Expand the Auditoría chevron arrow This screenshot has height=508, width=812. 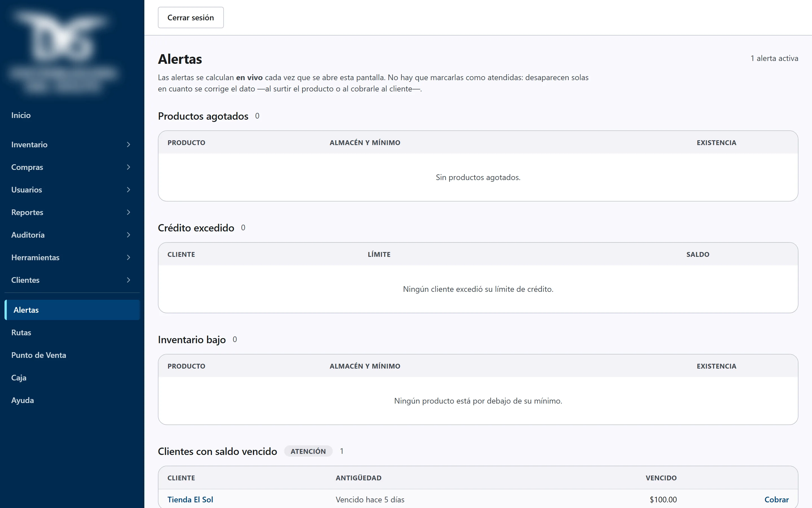click(129, 235)
